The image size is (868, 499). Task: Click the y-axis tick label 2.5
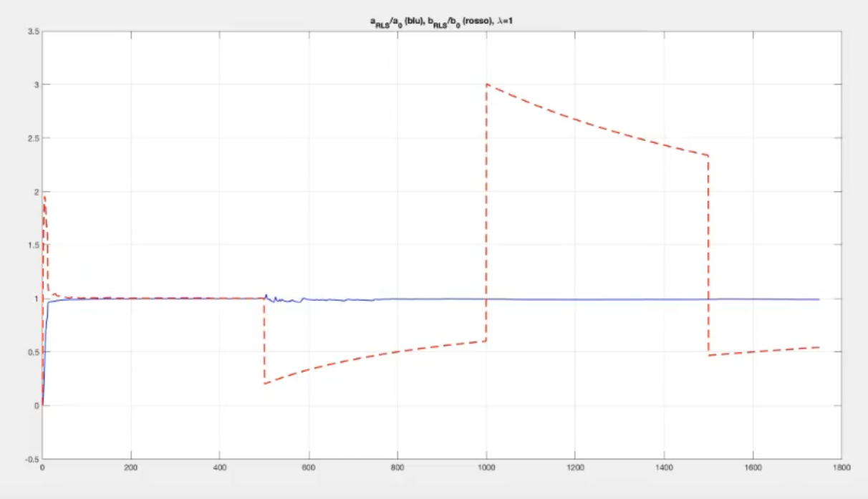pos(32,138)
